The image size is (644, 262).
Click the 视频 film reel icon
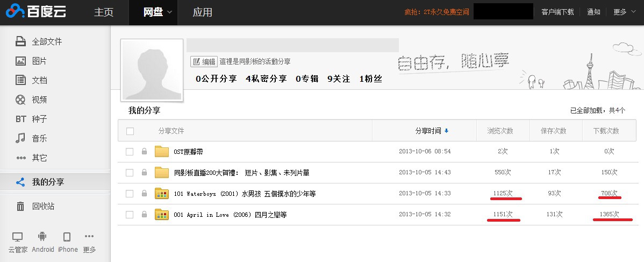pos(20,100)
